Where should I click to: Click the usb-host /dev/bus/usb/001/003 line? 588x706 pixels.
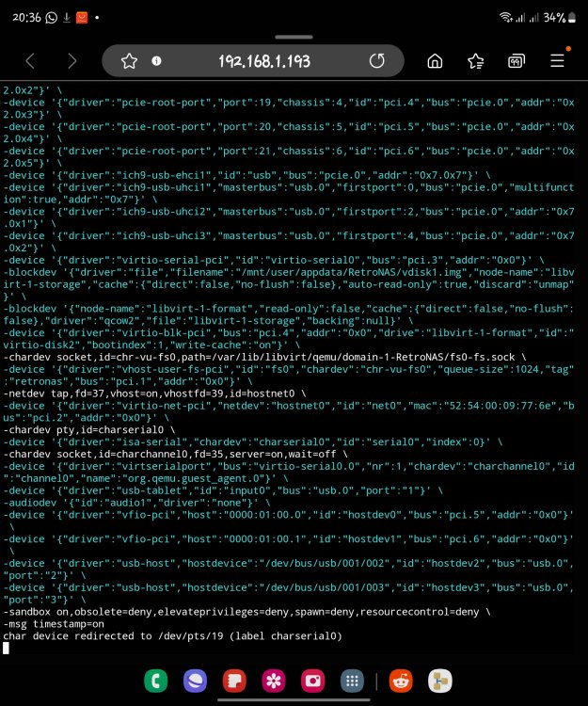click(289, 593)
